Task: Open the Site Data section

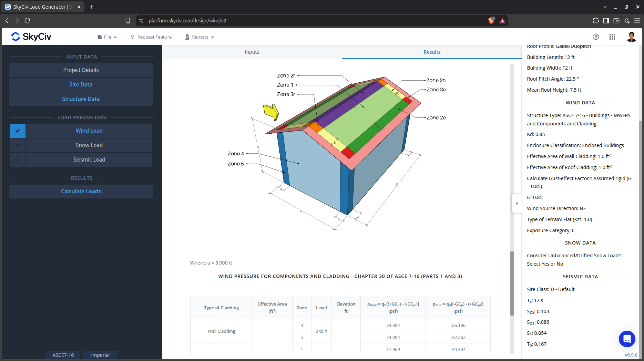Action: coord(81,85)
